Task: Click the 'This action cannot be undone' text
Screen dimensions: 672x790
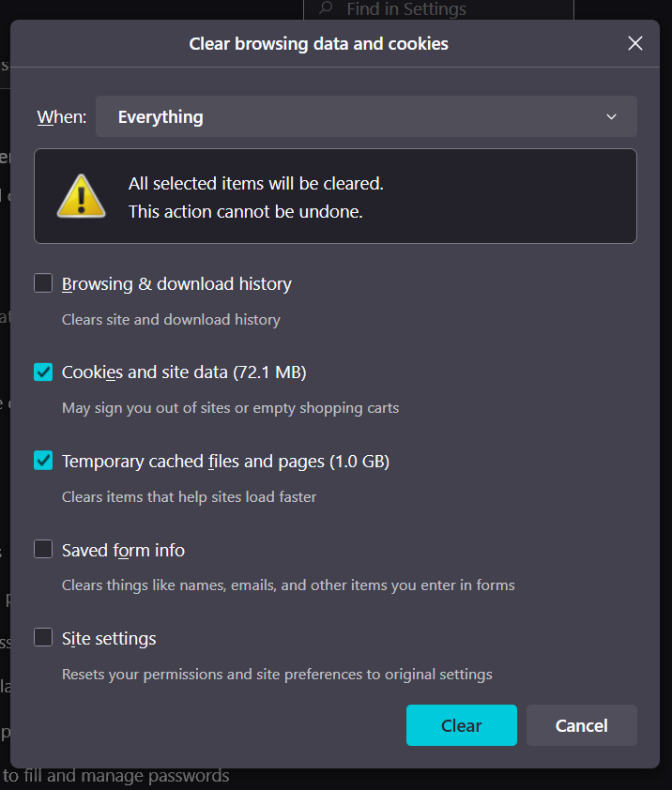Action: click(x=245, y=211)
